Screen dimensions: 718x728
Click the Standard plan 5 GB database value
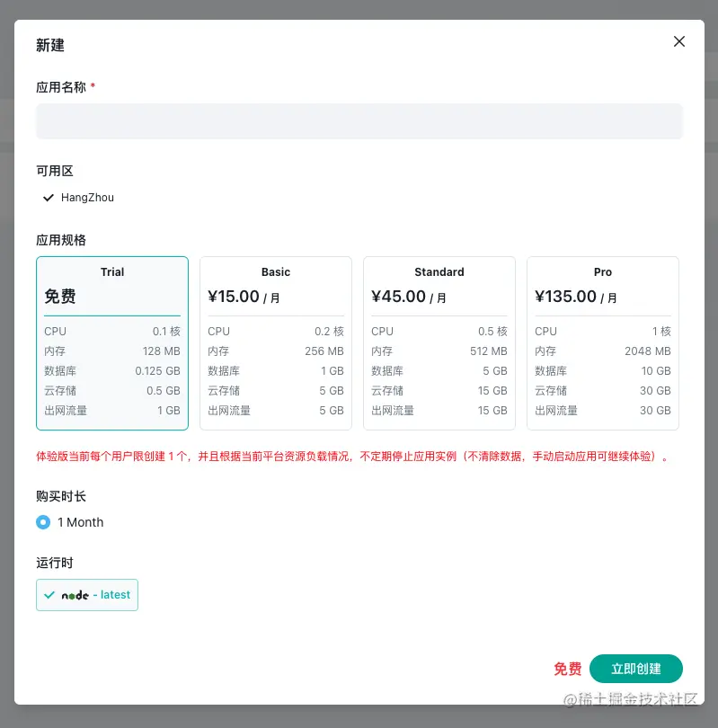[495, 371]
